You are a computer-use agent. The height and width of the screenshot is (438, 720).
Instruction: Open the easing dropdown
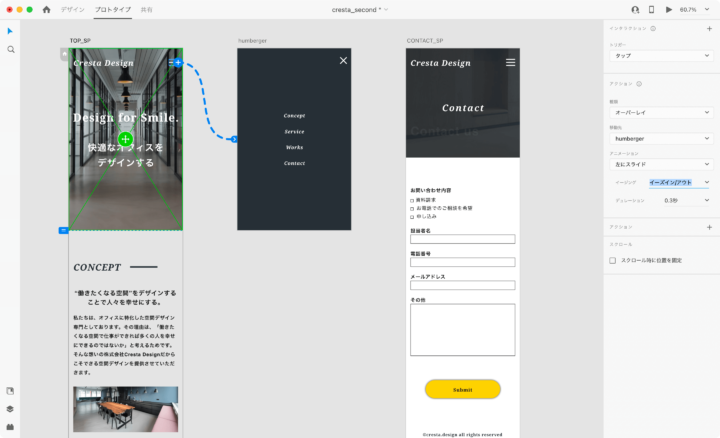[680, 183]
